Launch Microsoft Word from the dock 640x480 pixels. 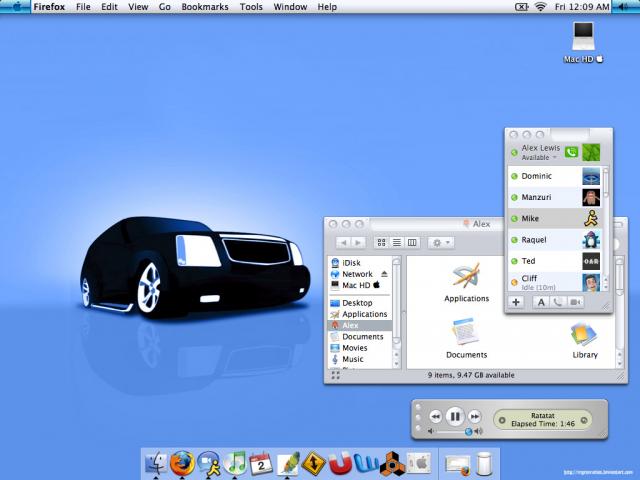pos(366,464)
